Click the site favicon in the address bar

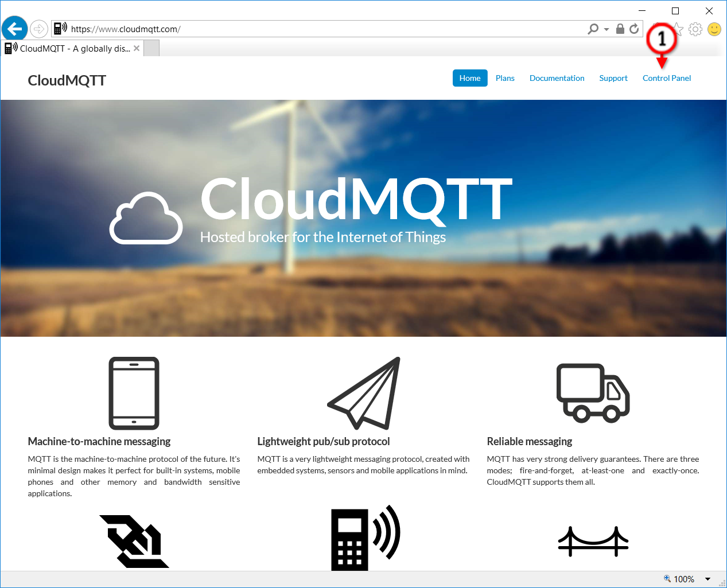point(60,28)
